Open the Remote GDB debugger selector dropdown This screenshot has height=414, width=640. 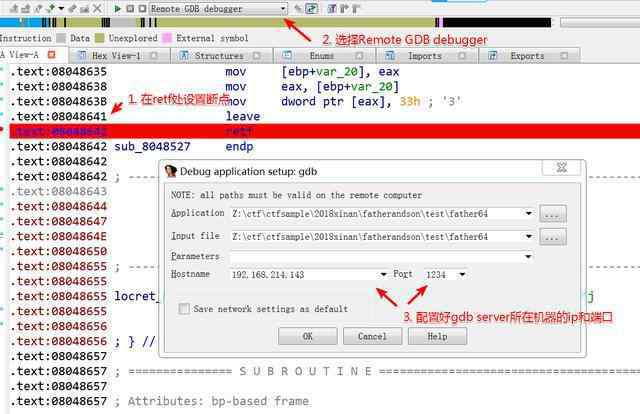[282, 9]
